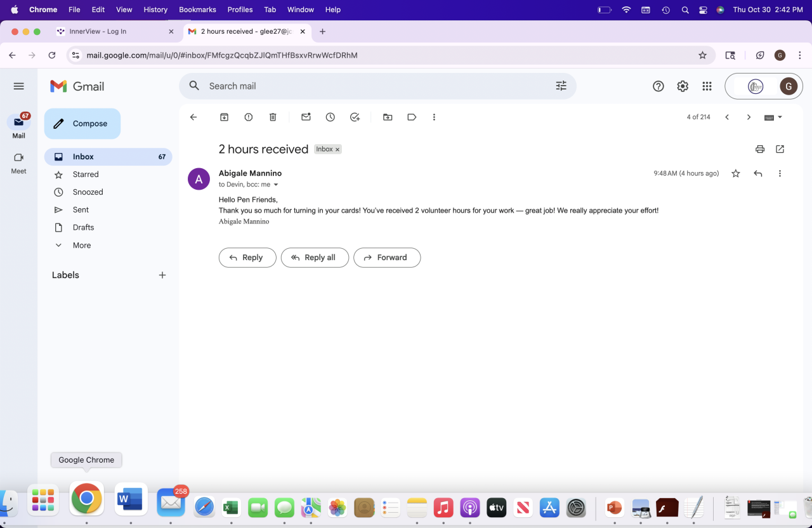The height and width of the screenshot is (528, 812).
Task: Open Gmail settings gear
Action: 683,86
